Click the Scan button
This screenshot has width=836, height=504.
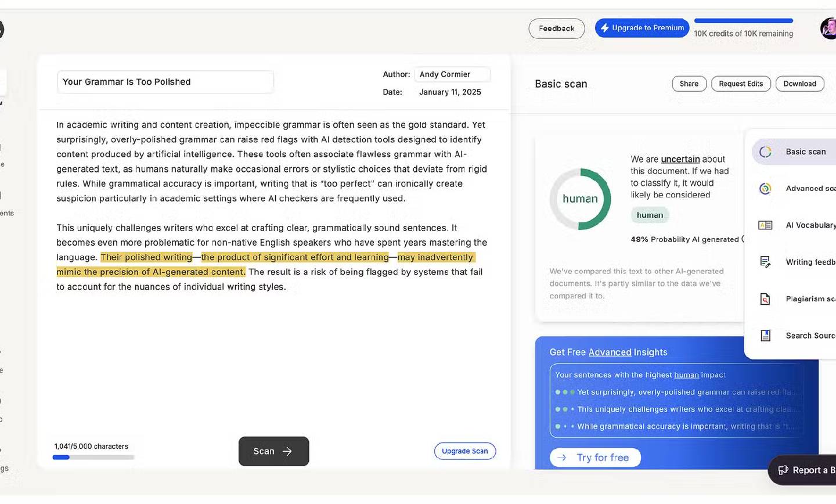(x=273, y=451)
